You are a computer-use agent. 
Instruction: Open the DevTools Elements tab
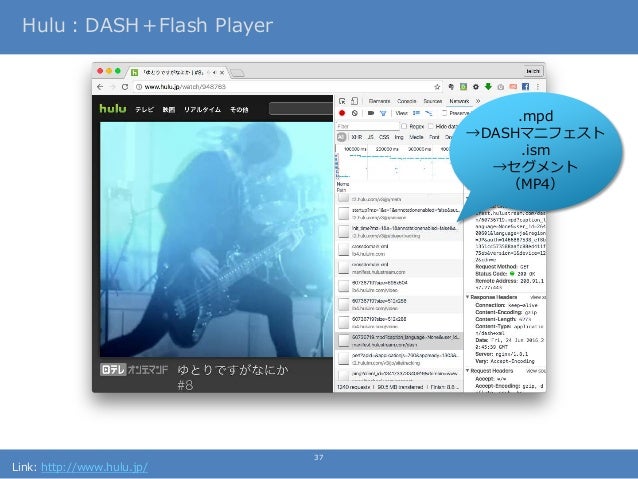[x=379, y=101]
